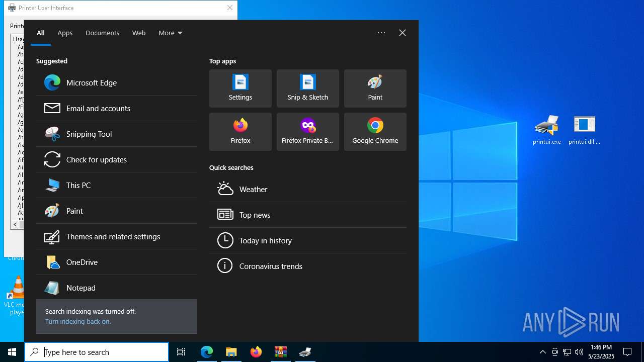Launch Paint from the Suggested list
644x362 pixels.
point(117,211)
